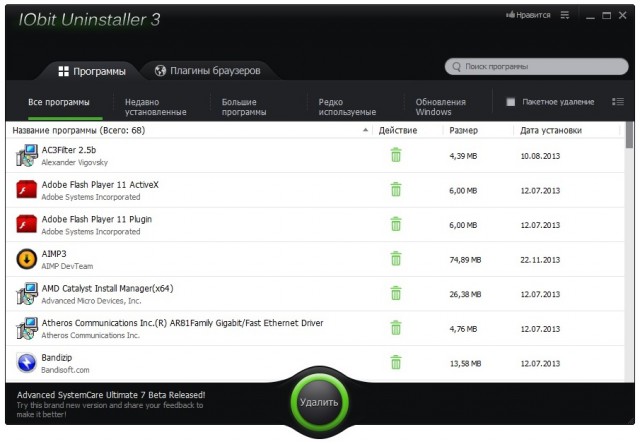Select the AC3Filter 2.5b name text
Image resolution: width=640 pixels, height=444 pixels.
coord(69,150)
